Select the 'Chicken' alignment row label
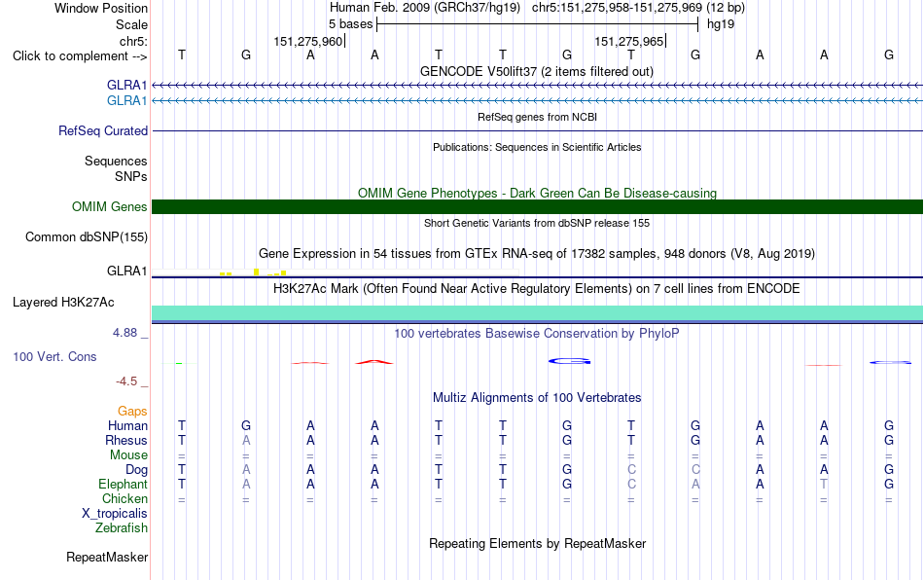Screen dimensions: 924x580 coord(124,498)
